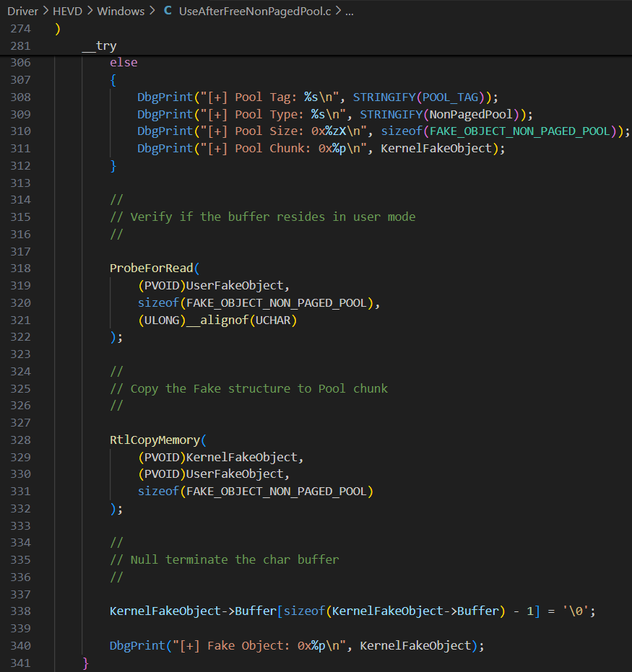Click NonPagedPool in the Pool Type line
This screenshot has height=672, width=632.
[471, 115]
